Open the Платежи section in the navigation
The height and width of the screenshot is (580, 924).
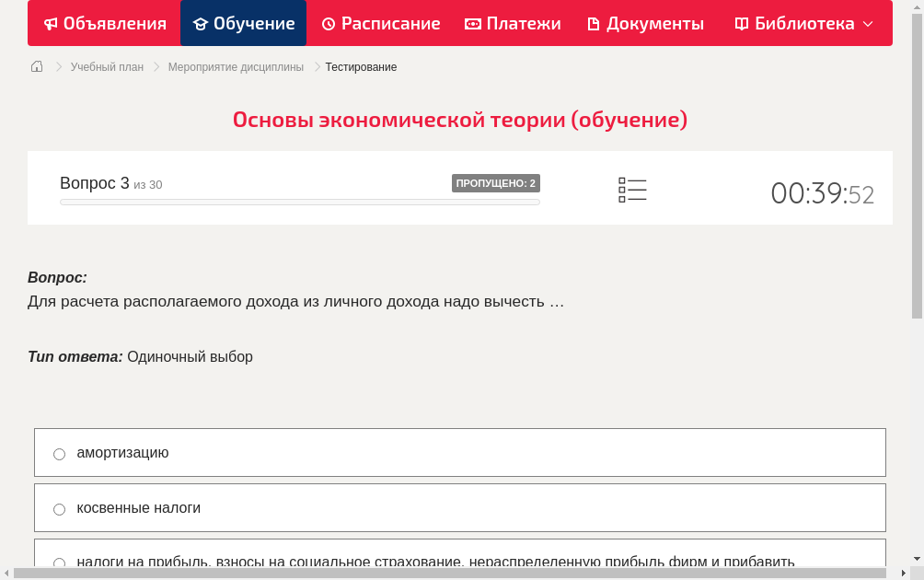point(513,23)
